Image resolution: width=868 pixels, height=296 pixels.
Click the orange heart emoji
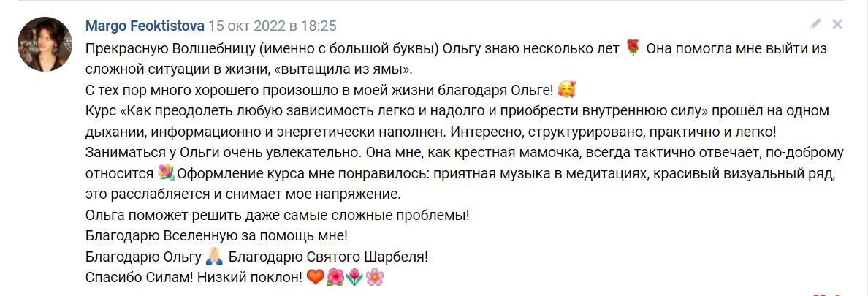(x=315, y=278)
